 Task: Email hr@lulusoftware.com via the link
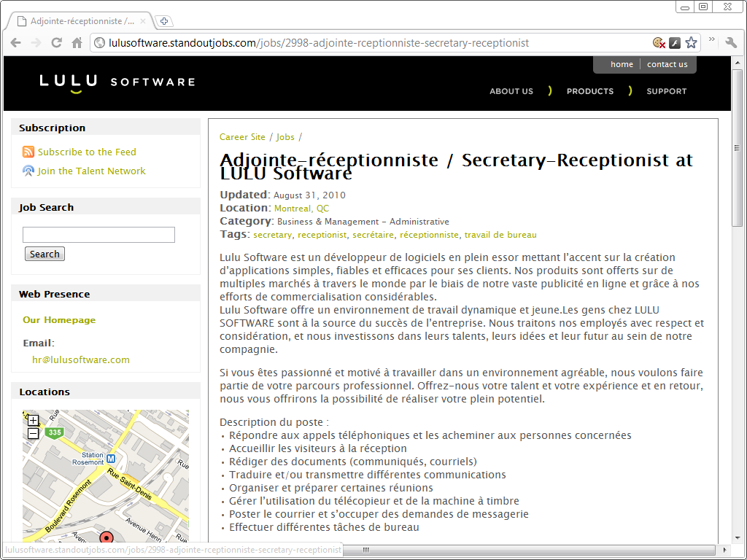[x=81, y=359]
